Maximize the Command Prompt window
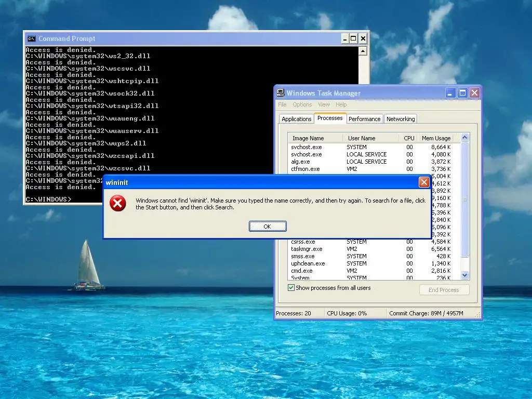Viewport: 532px width, 399px height. point(353,38)
